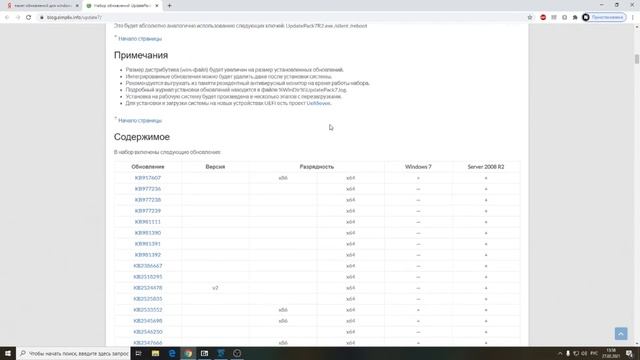Open the KB2524478 update link

[x=148, y=288]
